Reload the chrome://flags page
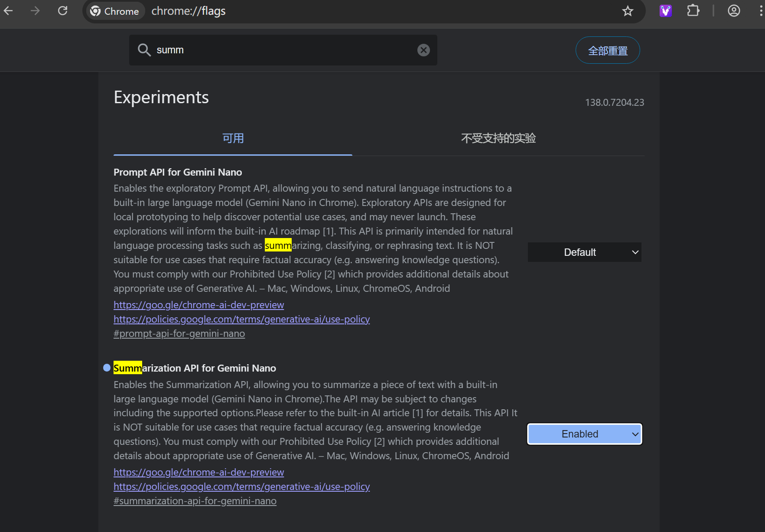 tap(63, 11)
